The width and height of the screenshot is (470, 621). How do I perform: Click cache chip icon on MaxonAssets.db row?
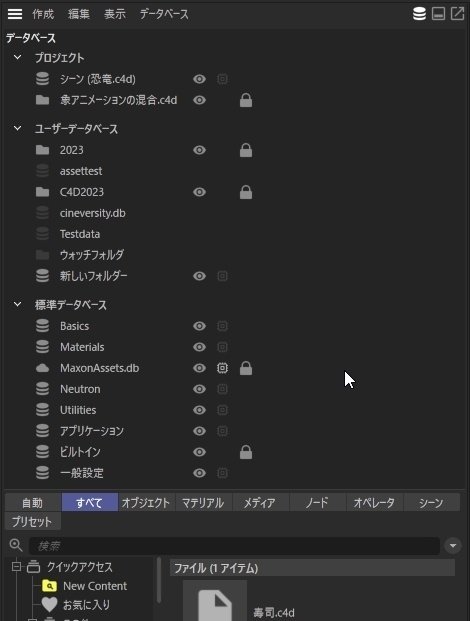(223, 368)
